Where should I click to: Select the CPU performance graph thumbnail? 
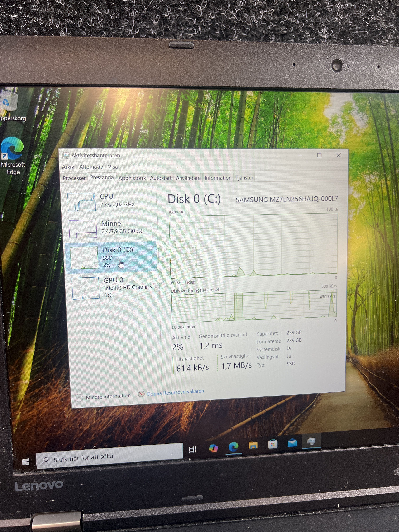click(82, 202)
